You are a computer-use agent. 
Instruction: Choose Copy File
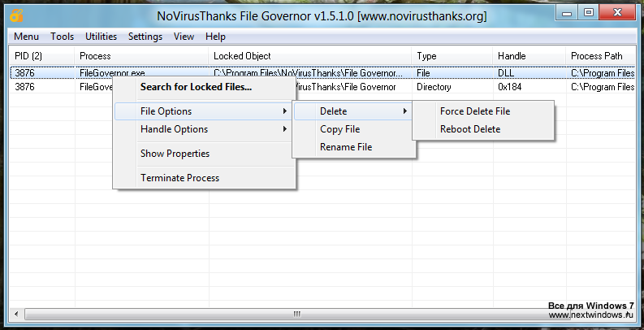353,129
